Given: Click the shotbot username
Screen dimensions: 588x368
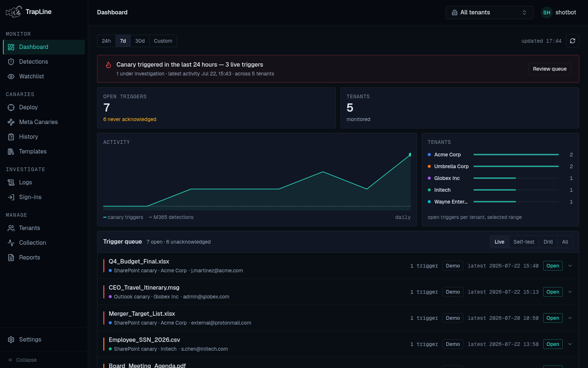Looking at the screenshot, I should [x=566, y=13].
